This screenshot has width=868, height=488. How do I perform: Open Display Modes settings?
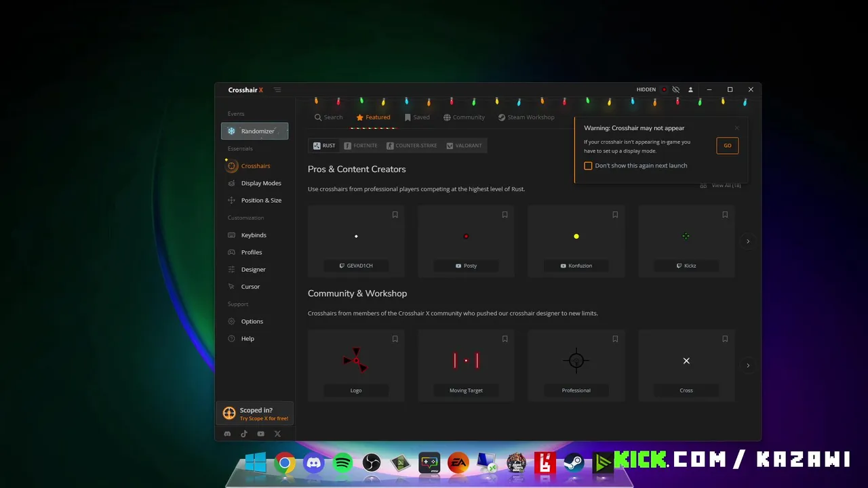coord(254,183)
